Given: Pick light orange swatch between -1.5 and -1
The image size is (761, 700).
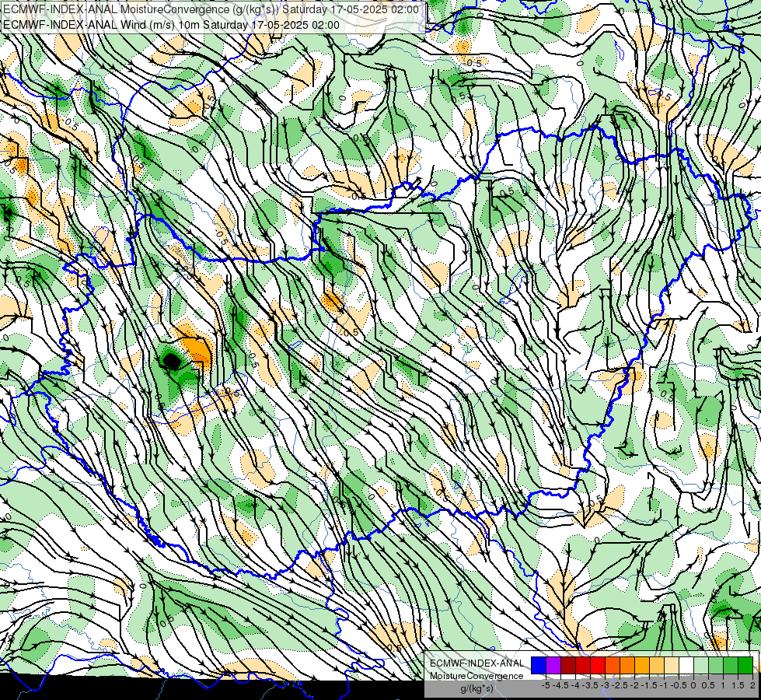Looking at the screenshot, I should (x=657, y=666).
